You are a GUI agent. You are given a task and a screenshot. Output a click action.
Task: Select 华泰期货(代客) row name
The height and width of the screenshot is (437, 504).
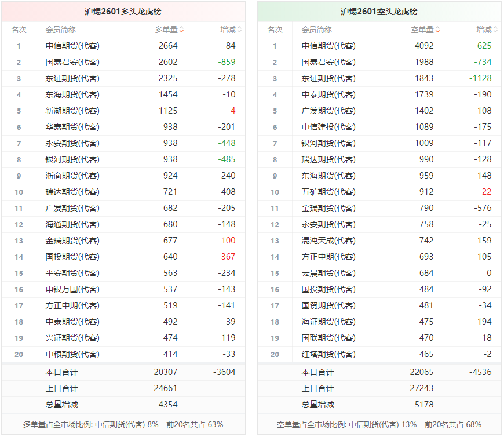coord(72,127)
